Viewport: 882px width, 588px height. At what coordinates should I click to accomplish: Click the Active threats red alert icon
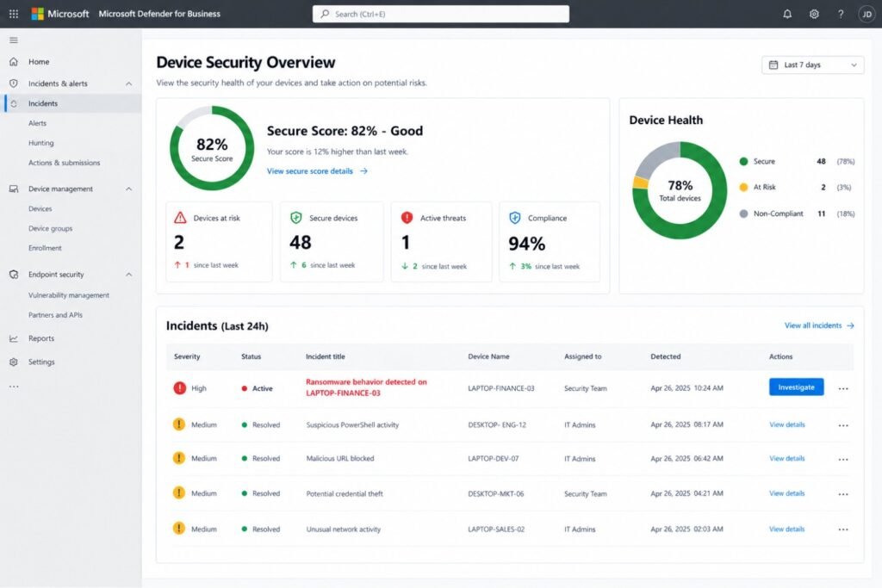407,218
